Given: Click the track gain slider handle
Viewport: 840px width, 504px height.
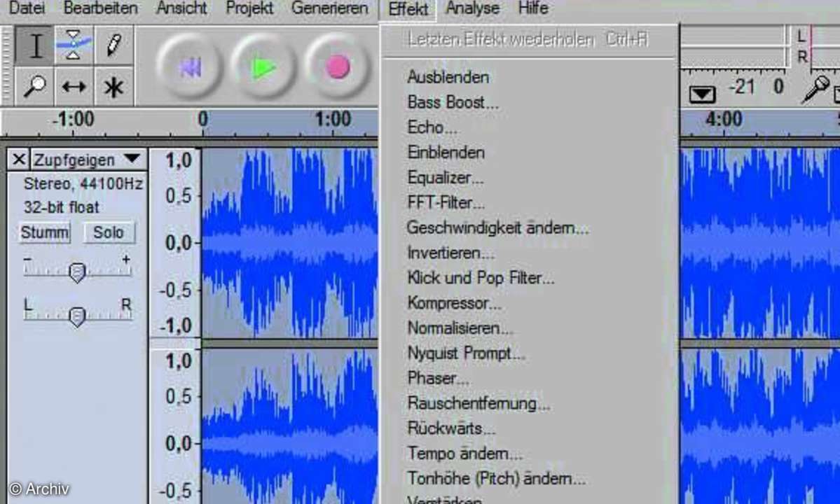Looking at the screenshot, I should pyautogui.click(x=77, y=272).
